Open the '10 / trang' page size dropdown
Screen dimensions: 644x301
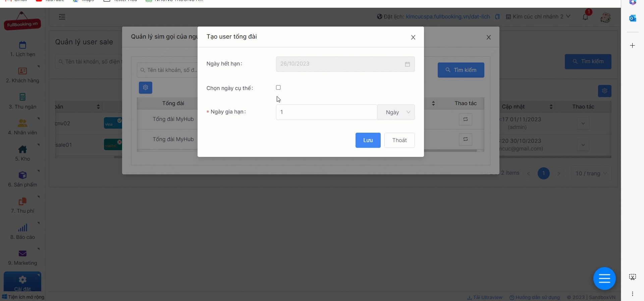point(591,173)
